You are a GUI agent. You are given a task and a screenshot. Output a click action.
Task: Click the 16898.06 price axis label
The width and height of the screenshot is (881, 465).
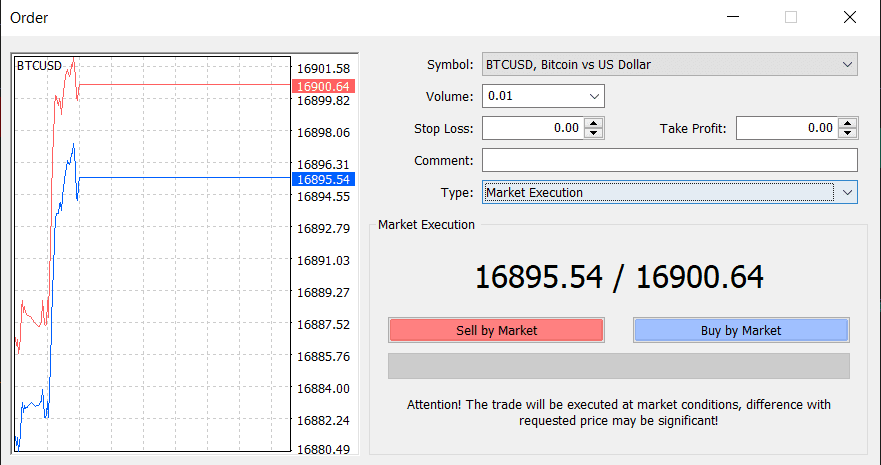pyautogui.click(x=324, y=133)
